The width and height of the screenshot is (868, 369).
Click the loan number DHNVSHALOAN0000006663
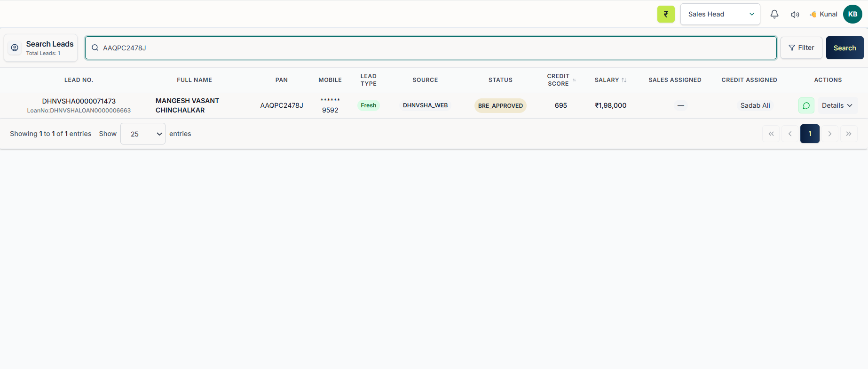(x=79, y=111)
